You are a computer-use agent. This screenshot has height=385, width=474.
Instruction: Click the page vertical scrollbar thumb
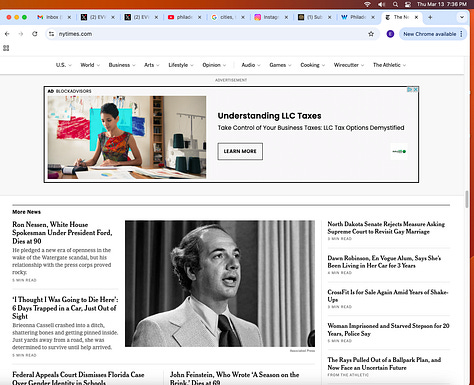pos(467,199)
